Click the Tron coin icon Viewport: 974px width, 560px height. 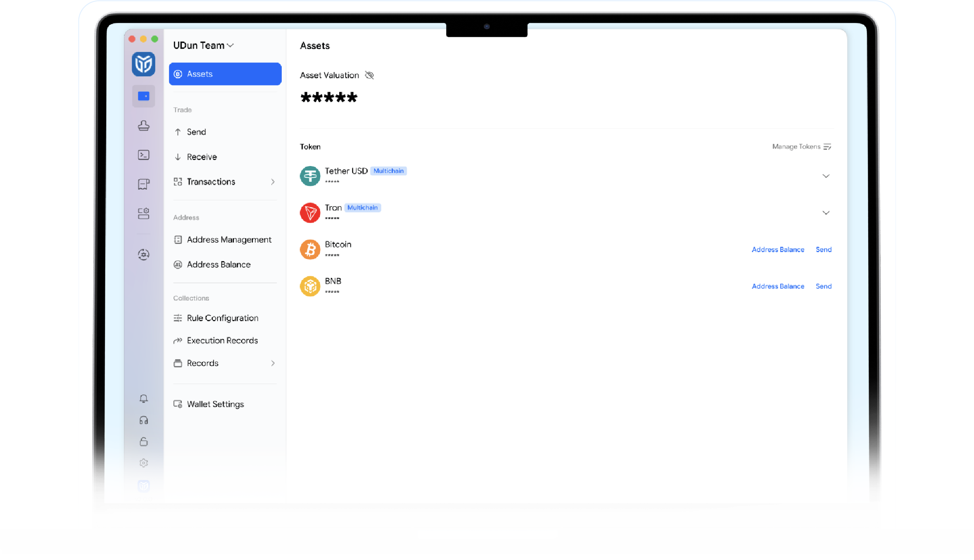(x=310, y=213)
